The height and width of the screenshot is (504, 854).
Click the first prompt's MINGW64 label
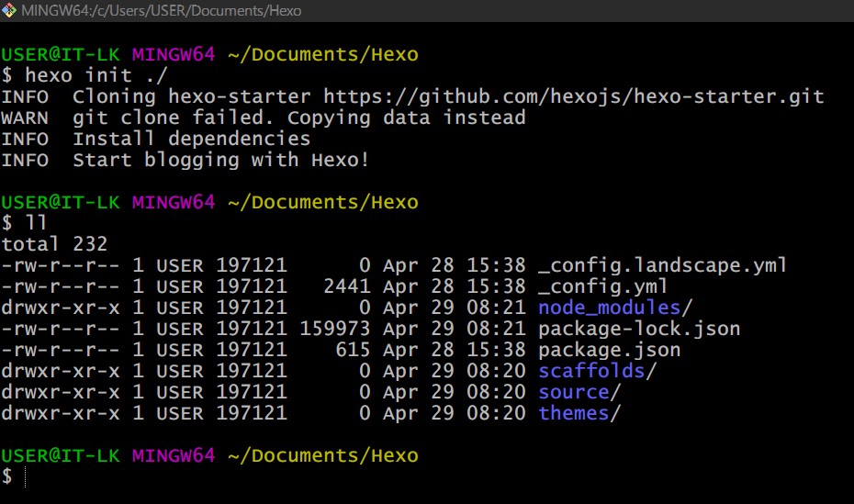(174, 54)
